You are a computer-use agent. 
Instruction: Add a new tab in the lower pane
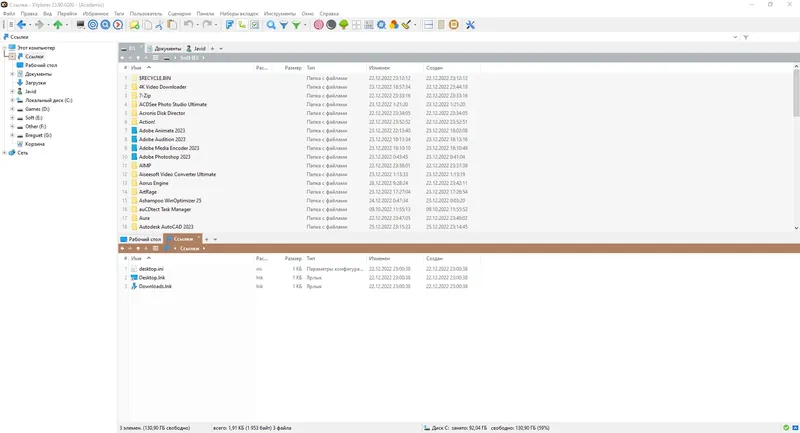(x=207, y=239)
